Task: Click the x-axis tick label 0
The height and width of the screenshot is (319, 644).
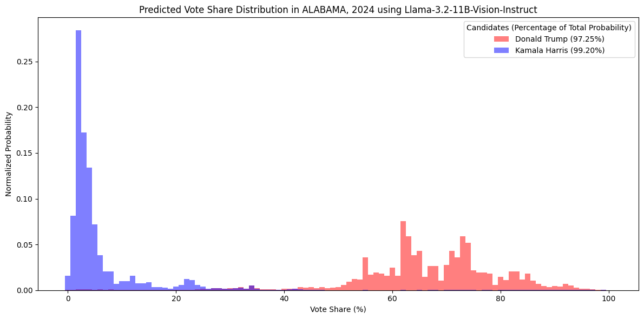Action: 68,299
